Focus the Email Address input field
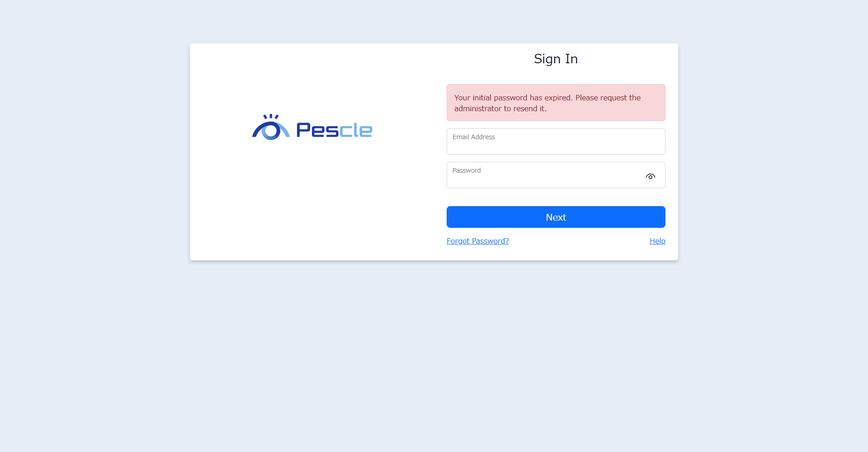Screen dimensions: 868x452 (556, 146)
